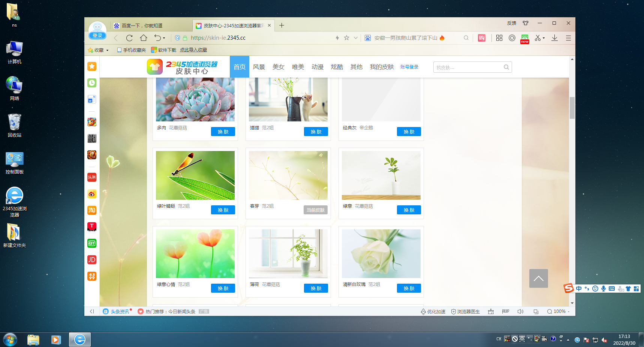
Task: Open the downloads arrow icon
Action: click(555, 38)
